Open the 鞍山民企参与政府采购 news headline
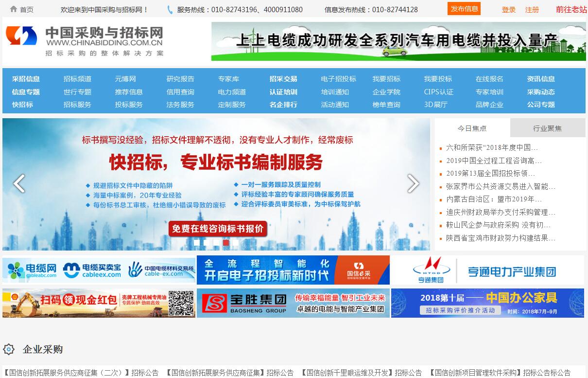This screenshot has width=588, height=378. click(x=498, y=225)
